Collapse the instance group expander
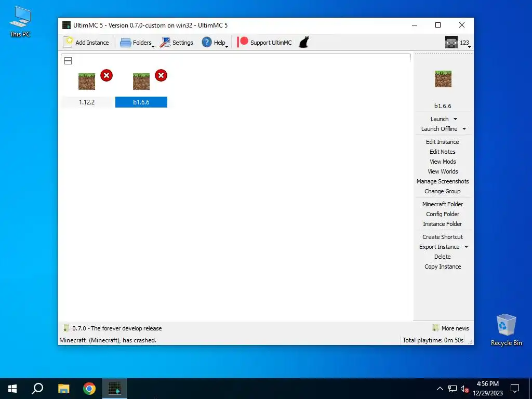The image size is (532, 399). click(68, 61)
